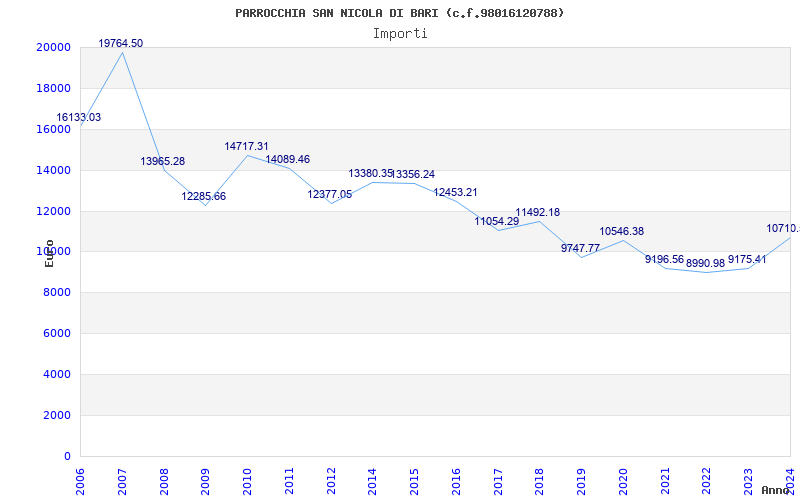Click the 20000 y-axis value
Viewport: 800px width, 500px height.
(x=53, y=47)
